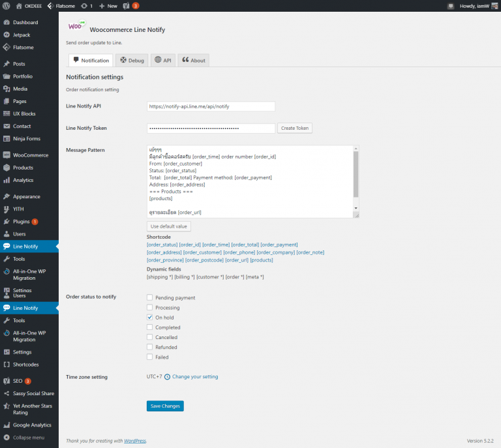This screenshot has height=448, width=501.
Task: Tick the Refunded checkbox
Action: coord(149,347)
